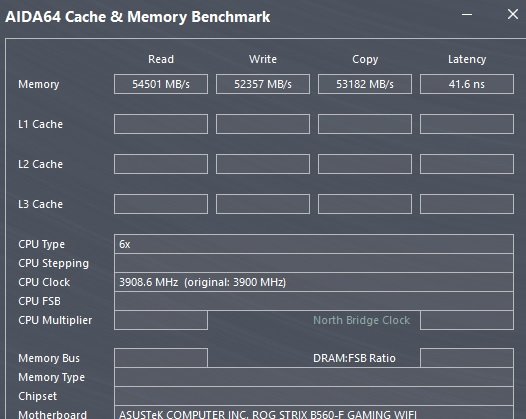Click the CPU Clock field showing 3908.6 MHz

click(314, 282)
